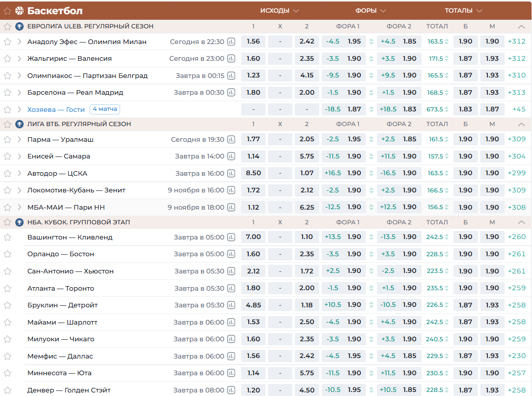
Task: Open statistics icon for Автодор — ЦСКА match
Action: [x=231, y=173]
